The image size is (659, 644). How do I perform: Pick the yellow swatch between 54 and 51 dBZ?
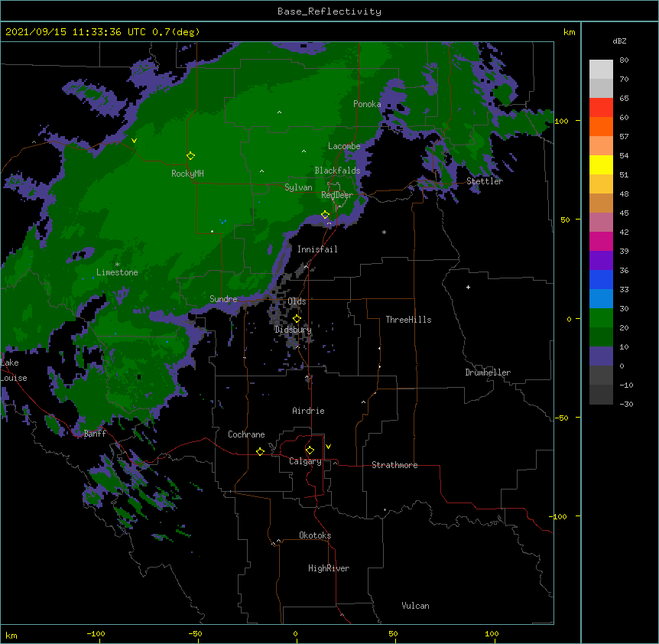(601, 164)
